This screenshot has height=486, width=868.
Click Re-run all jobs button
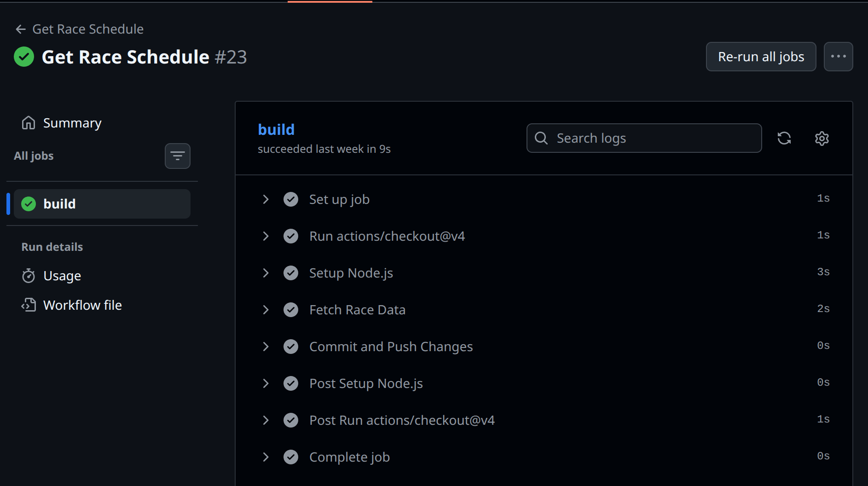point(761,57)
